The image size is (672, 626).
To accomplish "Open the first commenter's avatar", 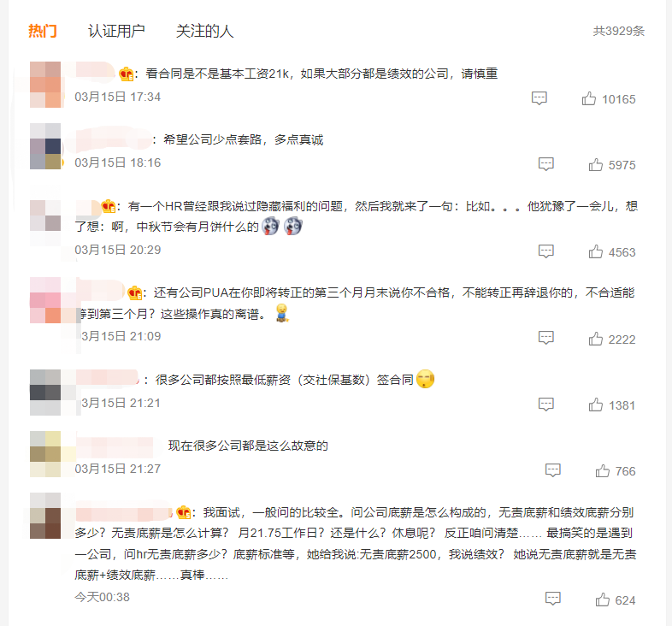I will [45, 85].
